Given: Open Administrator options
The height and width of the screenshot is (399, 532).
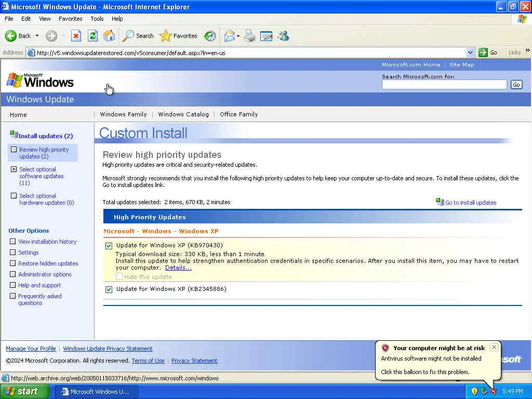Looking at the screenshot, I should 45,274.
